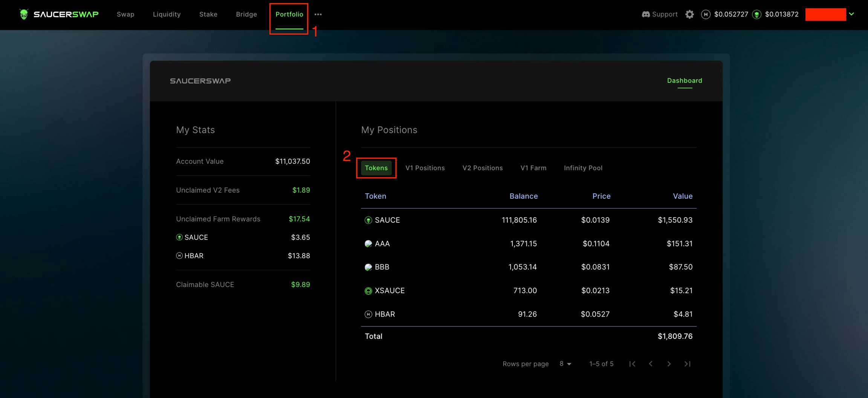Click the SAUCE token icon in positions table

click(368, 220)
